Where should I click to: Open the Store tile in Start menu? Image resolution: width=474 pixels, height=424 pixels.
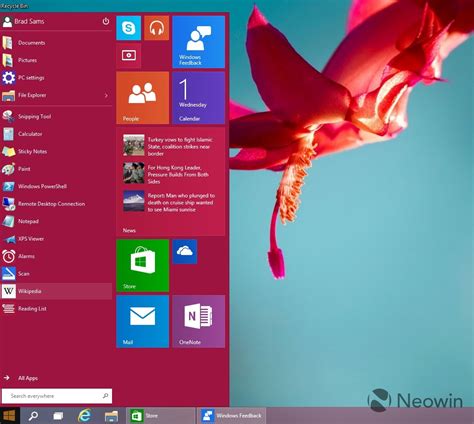[143, 265]
